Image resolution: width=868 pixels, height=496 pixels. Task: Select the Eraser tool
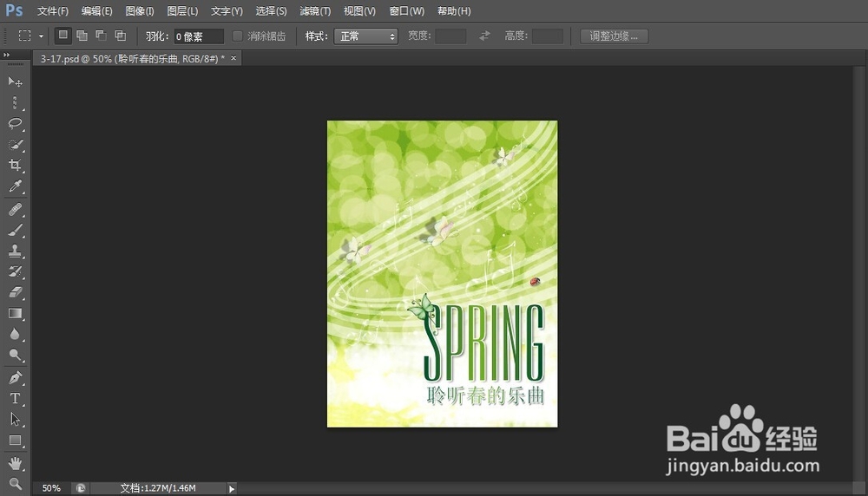coord(15,292)
